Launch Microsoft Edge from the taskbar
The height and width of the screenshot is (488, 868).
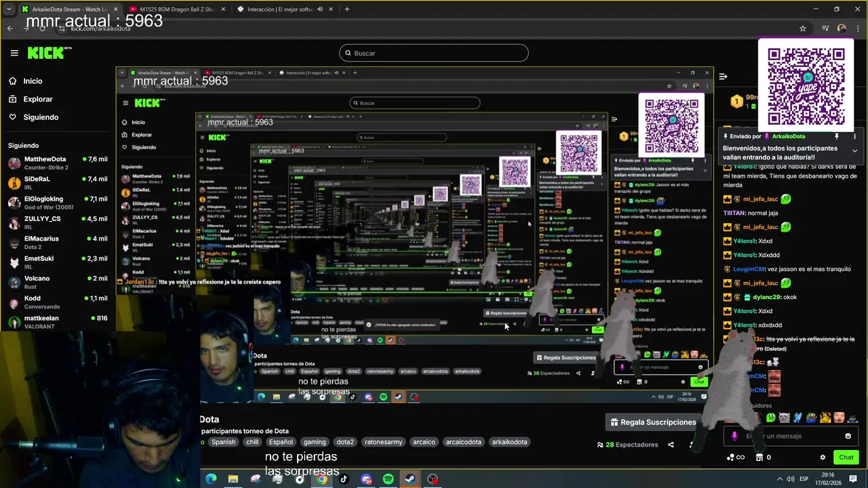(x=211, y=479)
